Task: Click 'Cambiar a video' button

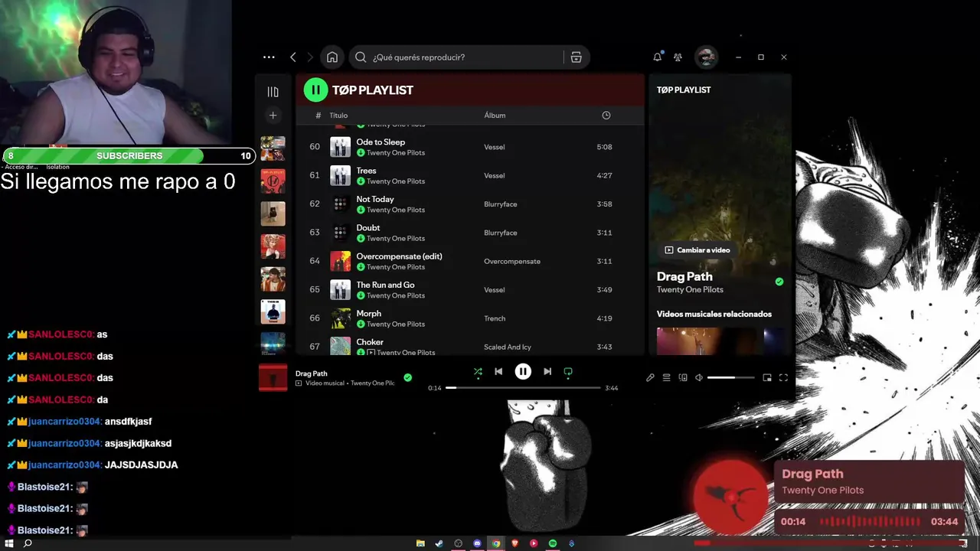Action: pyautogui.click(x=697, y=250)
